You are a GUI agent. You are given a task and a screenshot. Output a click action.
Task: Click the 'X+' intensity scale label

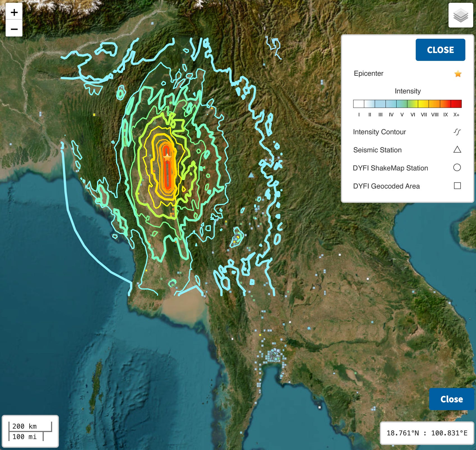tap(456, 115)
